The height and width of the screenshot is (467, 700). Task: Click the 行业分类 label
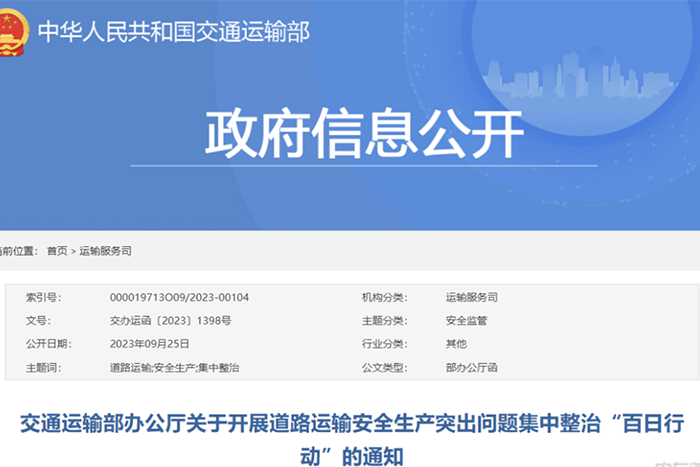pyautogui.click(x=384, y=344)
